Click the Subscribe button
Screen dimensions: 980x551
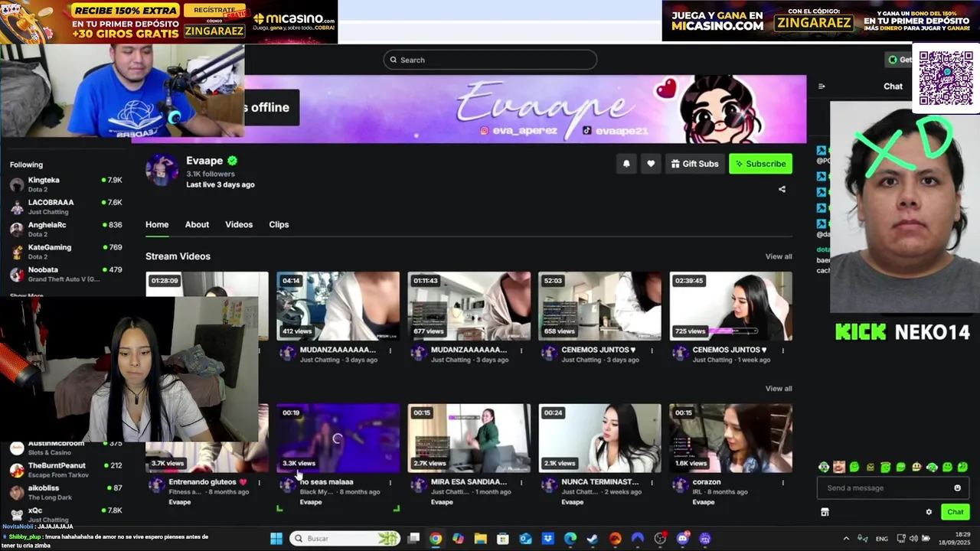coord(760,164)
